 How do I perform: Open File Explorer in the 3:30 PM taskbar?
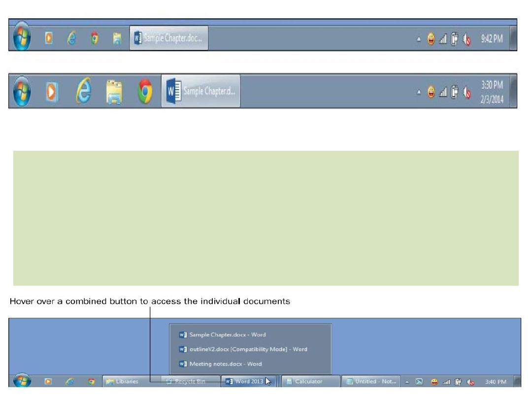coord(114,92)
